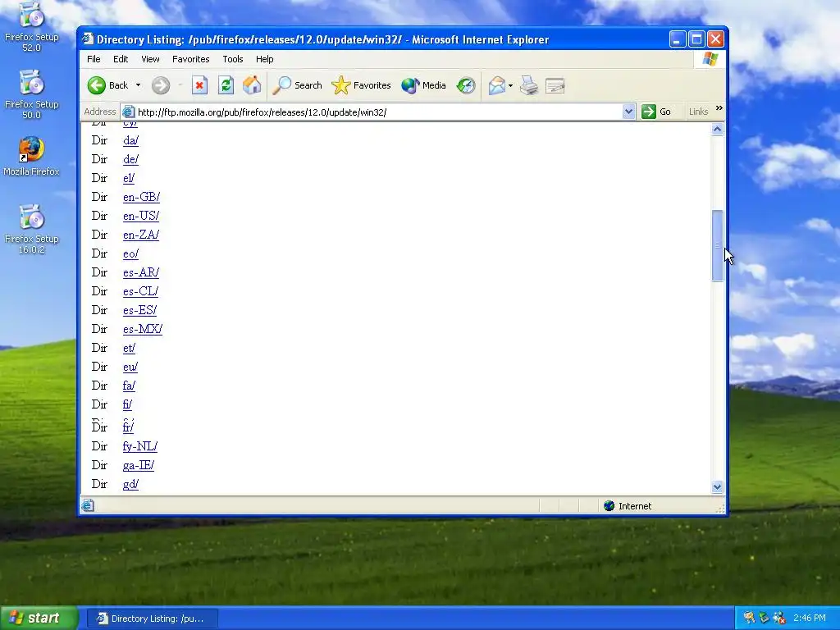The width and height of the screenshot is (840, 630).
Task: Click the Windows Start button
Action: (39, 618)
